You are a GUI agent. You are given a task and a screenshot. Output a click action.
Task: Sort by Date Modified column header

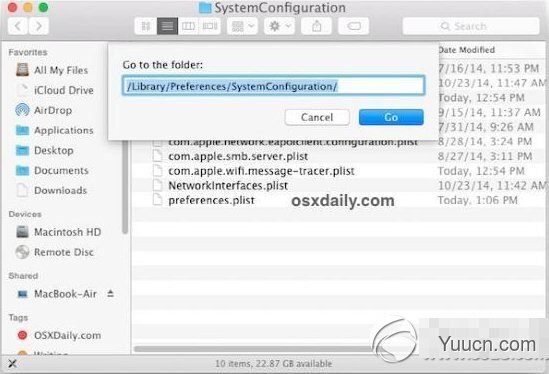point(467,50)
